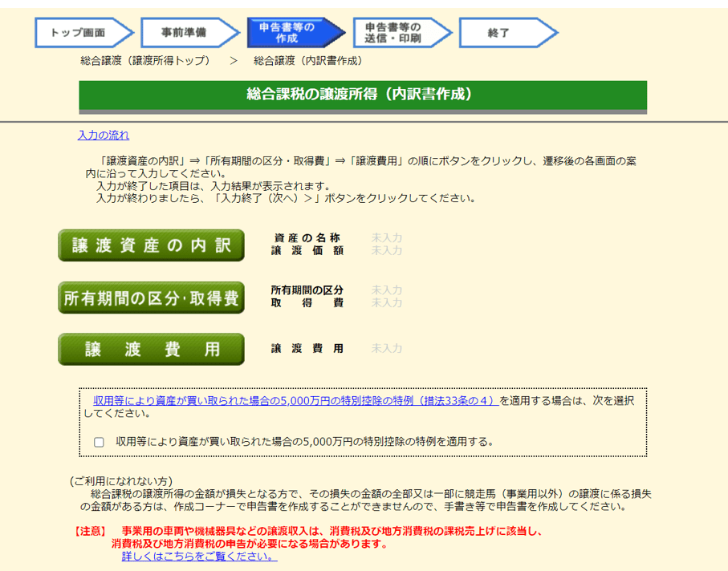This screenshot has height=571, width=728.
Task: Click 未入力 value beside 取得費
Action: point(387,303)
